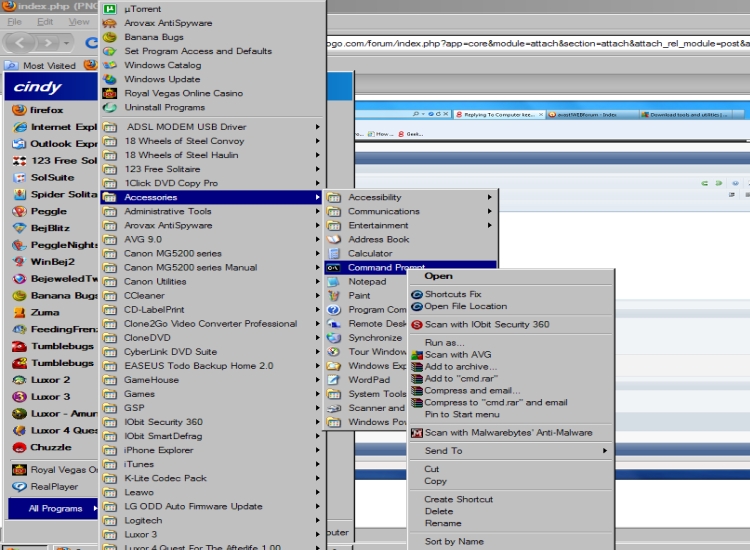Launch Arovax AntiSpyware shortcut icon at top
The height and width of the screenshot is (550, 750).
(x=110, y=23)
